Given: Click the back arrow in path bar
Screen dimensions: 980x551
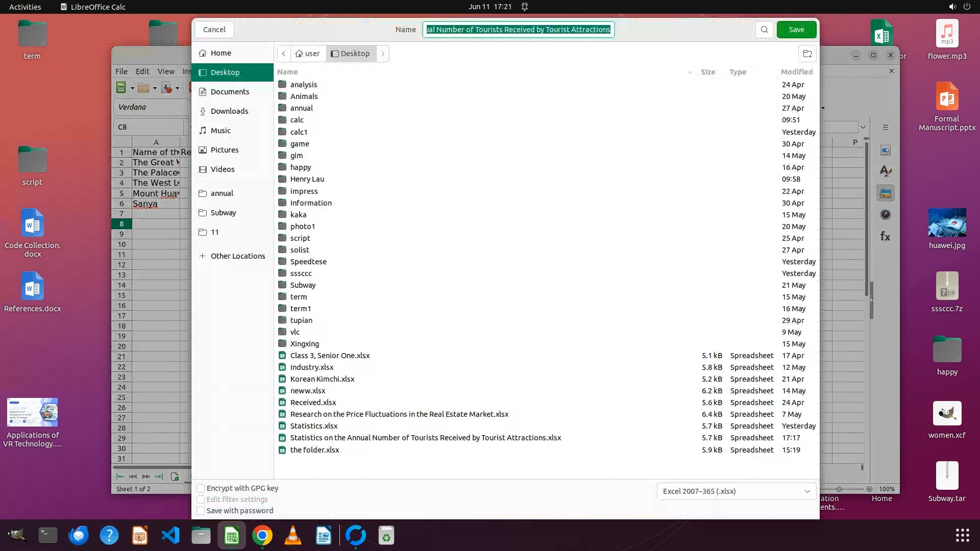Looking at the screenshot, I should (x=284, y=54).
